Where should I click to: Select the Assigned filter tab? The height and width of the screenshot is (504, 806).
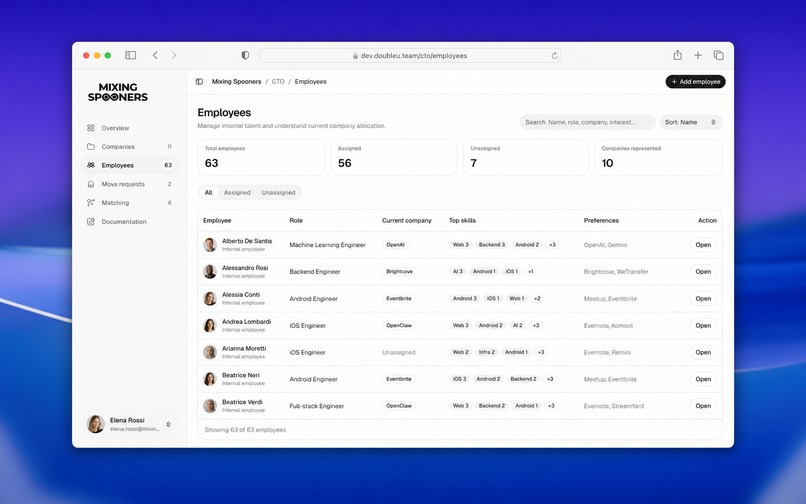tap(237, 192)
